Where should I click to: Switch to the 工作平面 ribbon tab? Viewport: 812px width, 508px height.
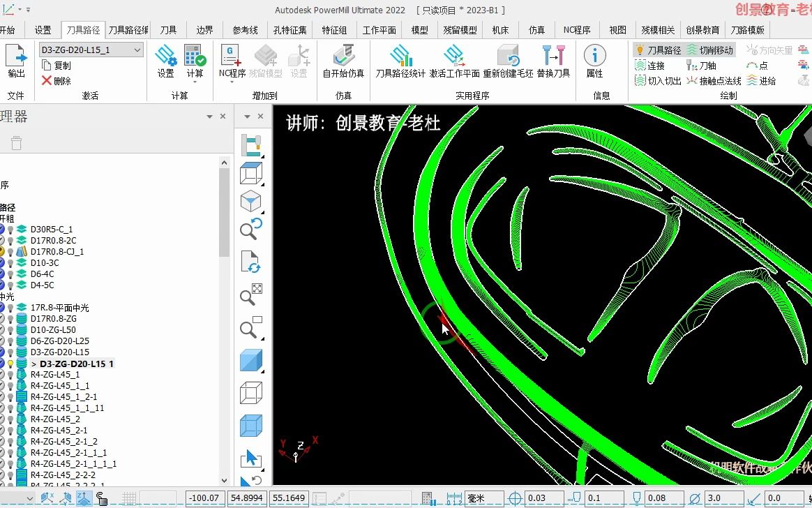pos(379,30)
